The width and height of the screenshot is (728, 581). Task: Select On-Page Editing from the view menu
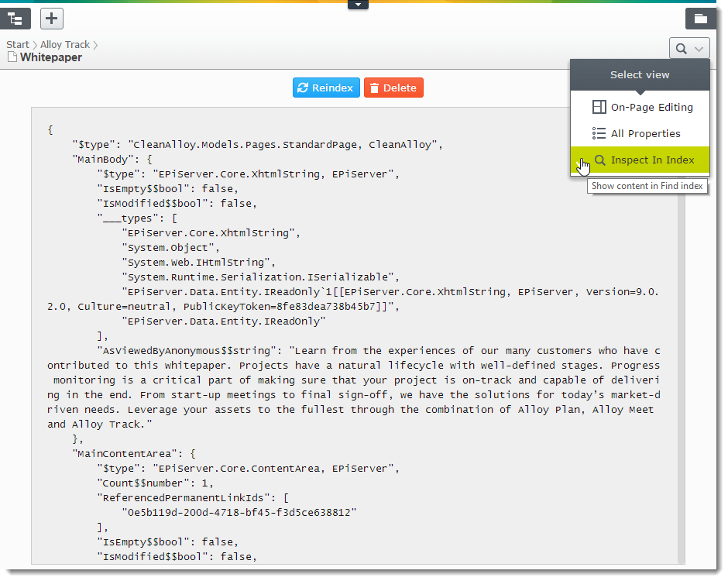point(651,108)
